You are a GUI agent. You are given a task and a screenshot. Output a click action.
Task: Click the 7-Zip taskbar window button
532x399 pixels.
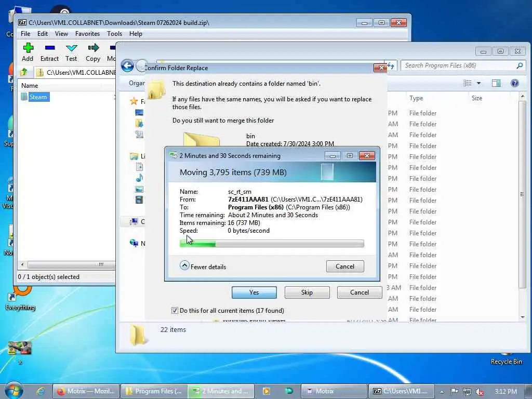(x=401, y=391)
